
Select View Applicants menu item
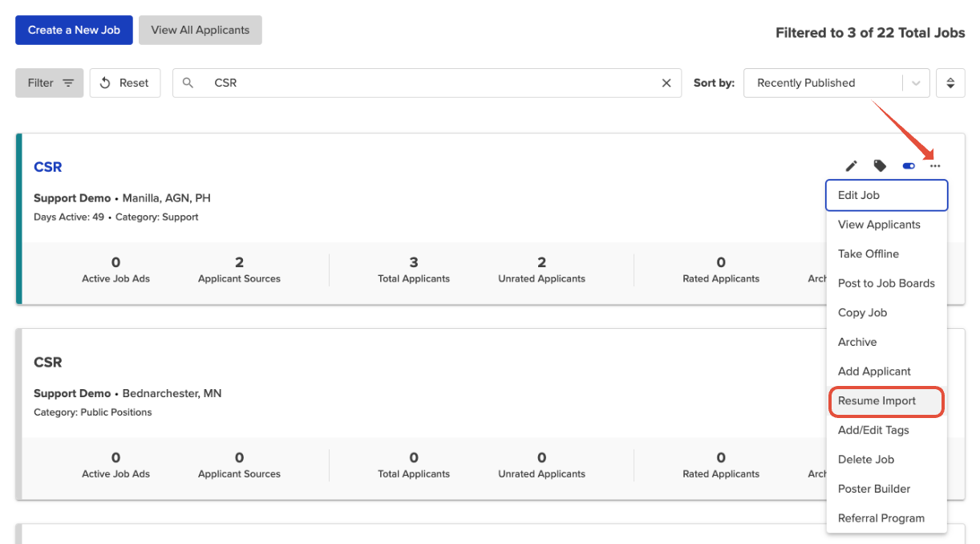[x=887, y=225]
